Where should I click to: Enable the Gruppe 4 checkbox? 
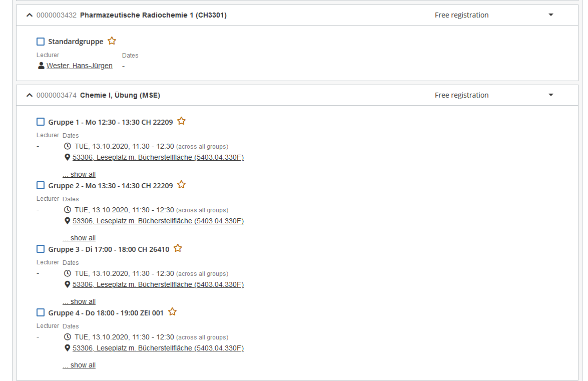coord(41,312)
